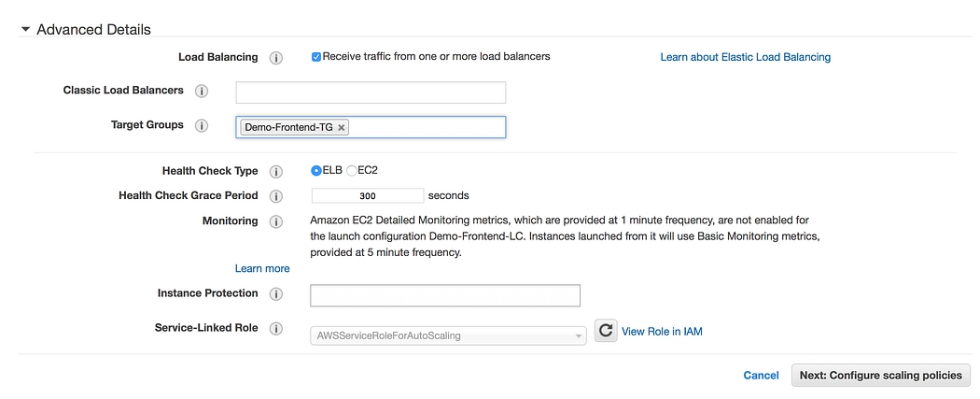Image resolution: width=980 pixels, height=399 pixels.
Task: Open Learn about Elastic Load Balancing link
Action: [745, 57]
